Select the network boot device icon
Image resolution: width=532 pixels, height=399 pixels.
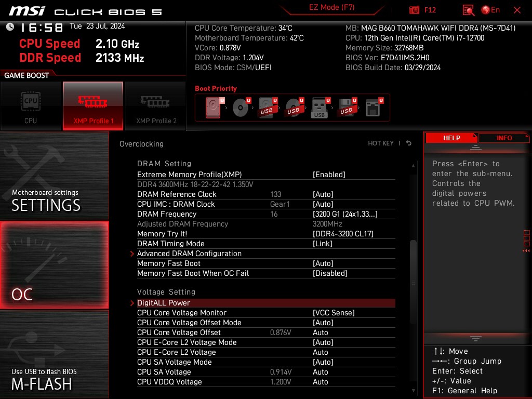pos(374,108)
